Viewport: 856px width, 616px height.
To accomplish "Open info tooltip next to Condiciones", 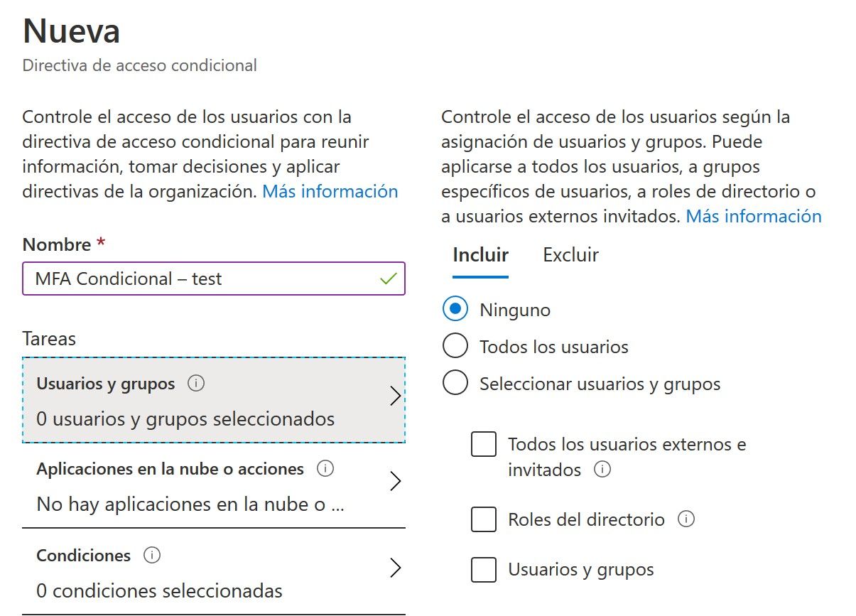I will 152,556.
